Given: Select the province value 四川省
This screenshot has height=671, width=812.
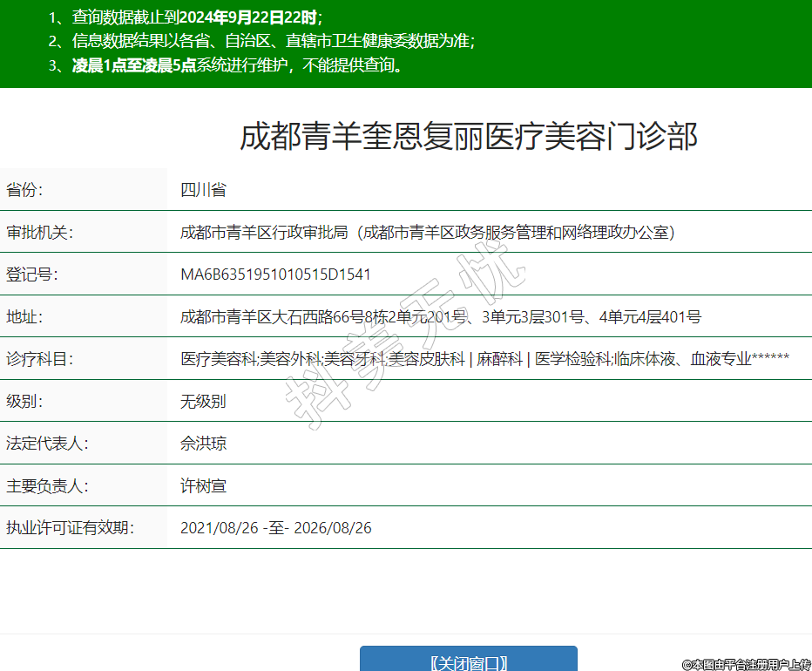Looking at the screenshot, I should [203, 190].
